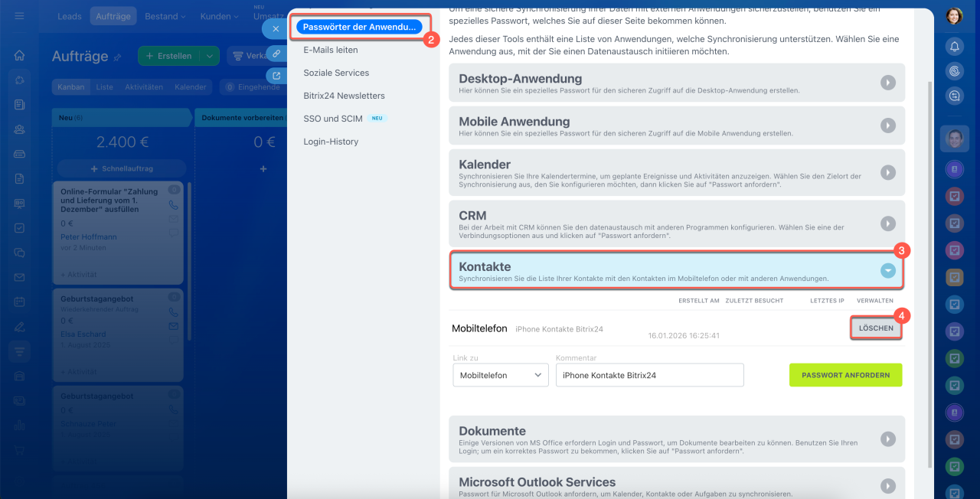980x499 pixels.
Task: Click the Passwort anfordern button
Action: 845,375
